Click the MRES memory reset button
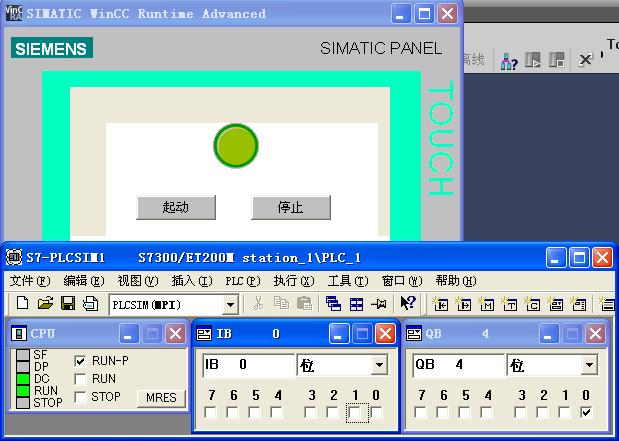Screen dimensions: 619x441 click(161, 398)
